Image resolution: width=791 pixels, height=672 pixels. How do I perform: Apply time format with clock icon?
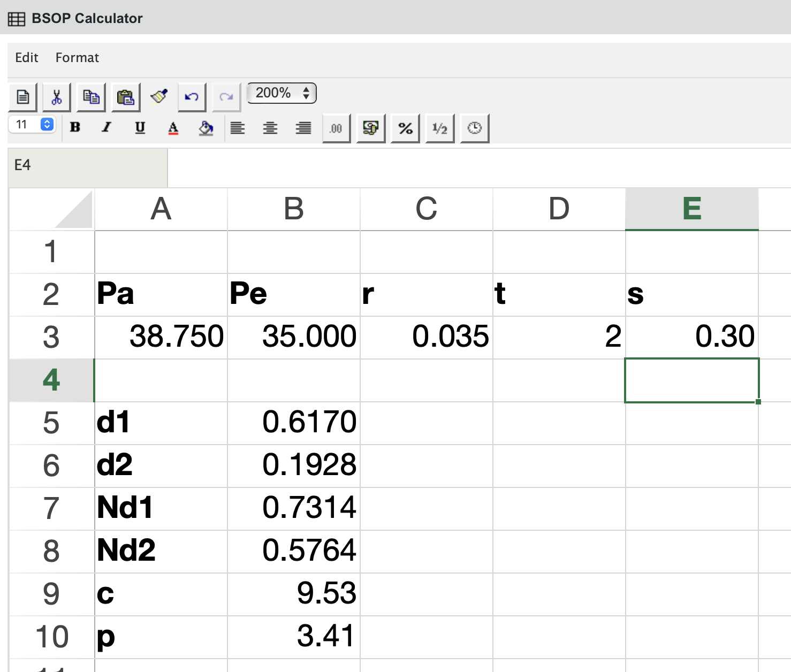point(474,128)
